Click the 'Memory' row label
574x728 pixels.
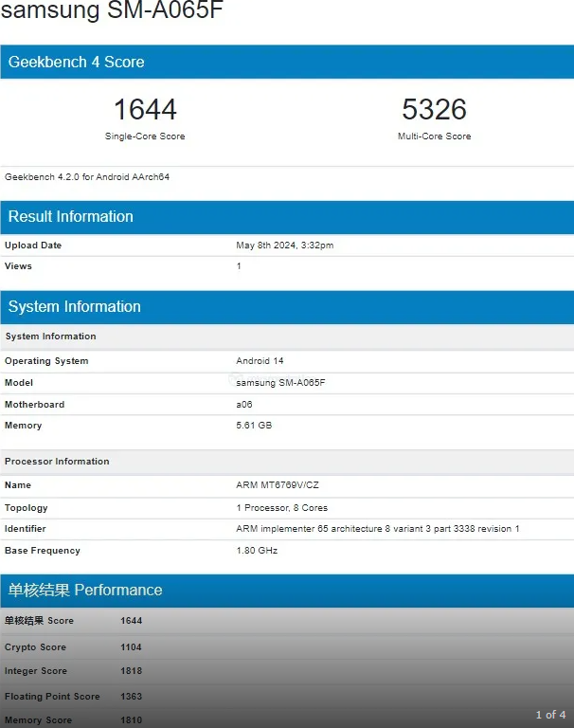point(23,426)
